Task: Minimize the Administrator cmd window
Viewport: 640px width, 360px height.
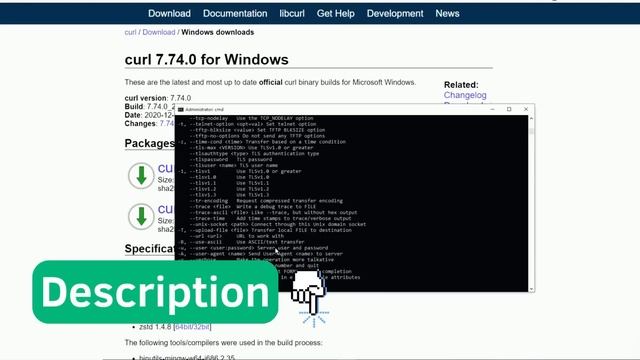Action: pyautogui.click(x=492, y=109)
